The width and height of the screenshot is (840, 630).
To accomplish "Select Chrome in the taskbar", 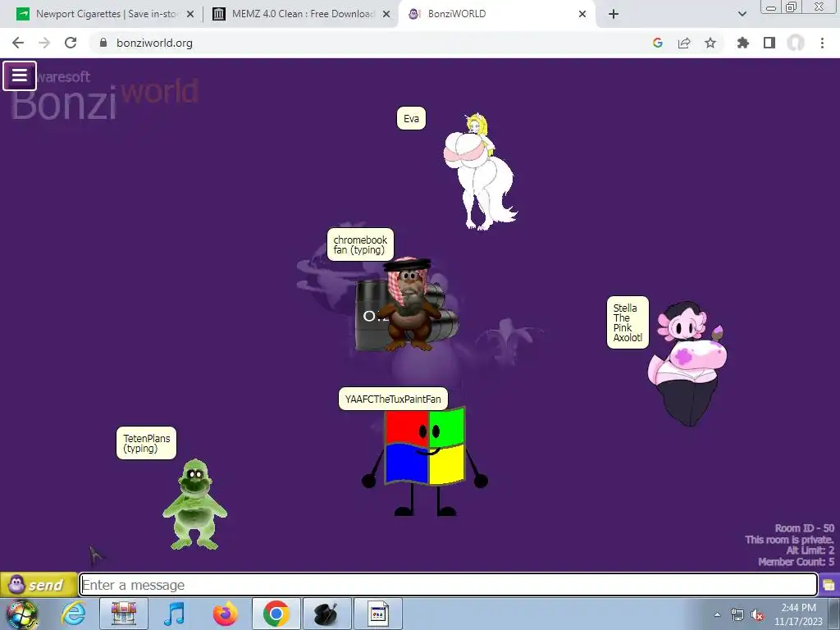I will pyautogui.click(x=276, y=614).
